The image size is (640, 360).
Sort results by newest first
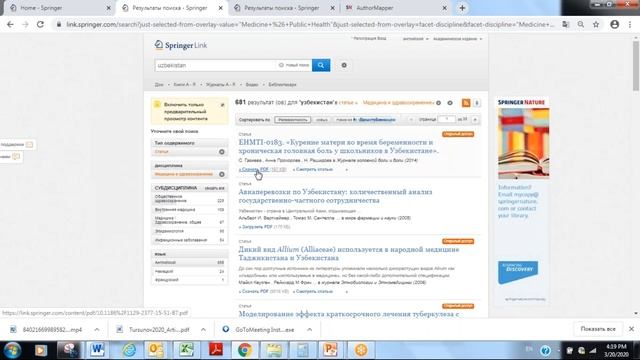click(x=322, y=120)
